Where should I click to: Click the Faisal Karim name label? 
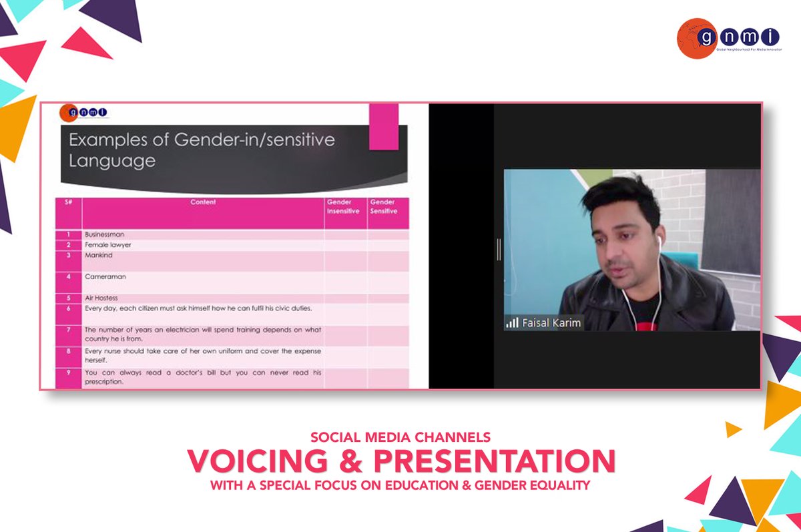551,323
